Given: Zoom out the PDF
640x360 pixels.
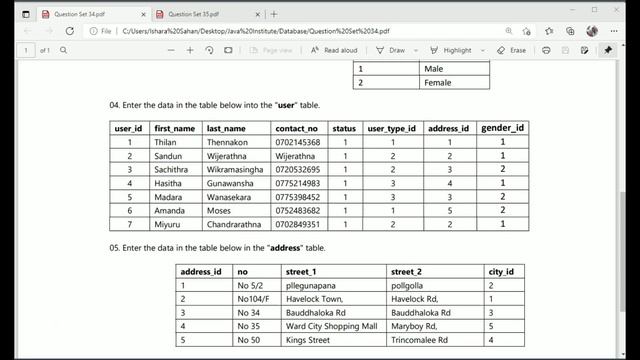Looking at the screenshot, I should click(x=171, y=50).
